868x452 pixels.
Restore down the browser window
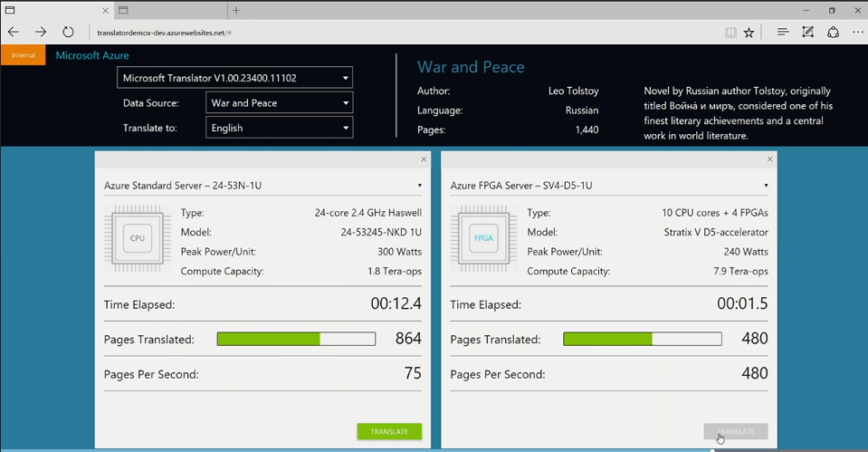click(x=832, y=10)
